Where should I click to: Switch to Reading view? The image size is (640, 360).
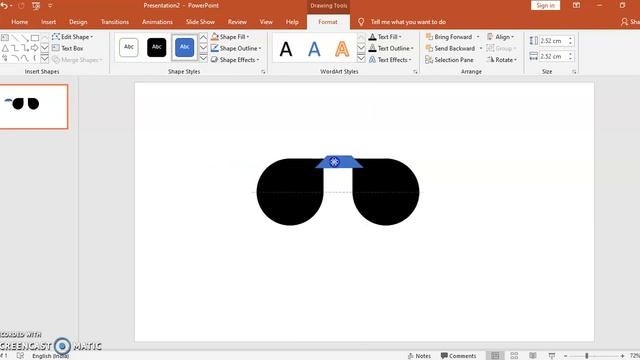[x=533, y=356]
